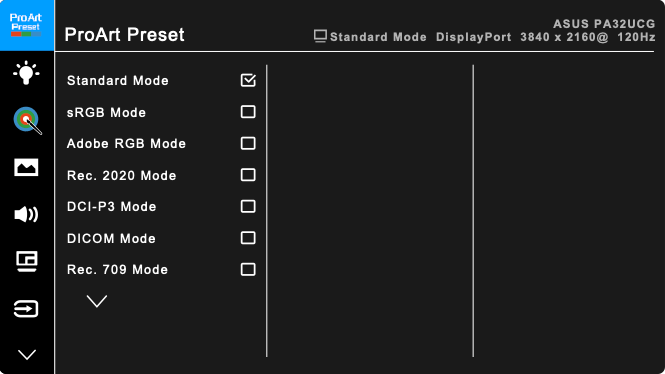Open the ProArt Preset sidebar icon

click(26, 25)
